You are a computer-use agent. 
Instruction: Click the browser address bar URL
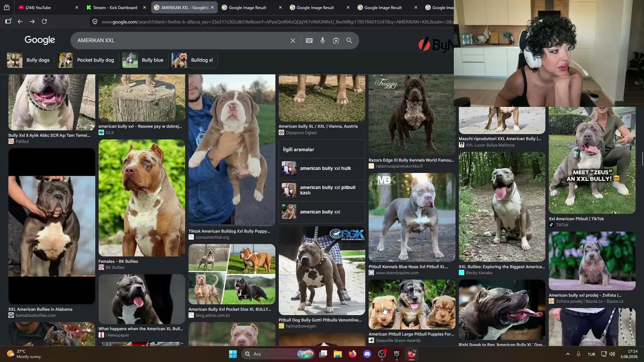pos(277,22)
